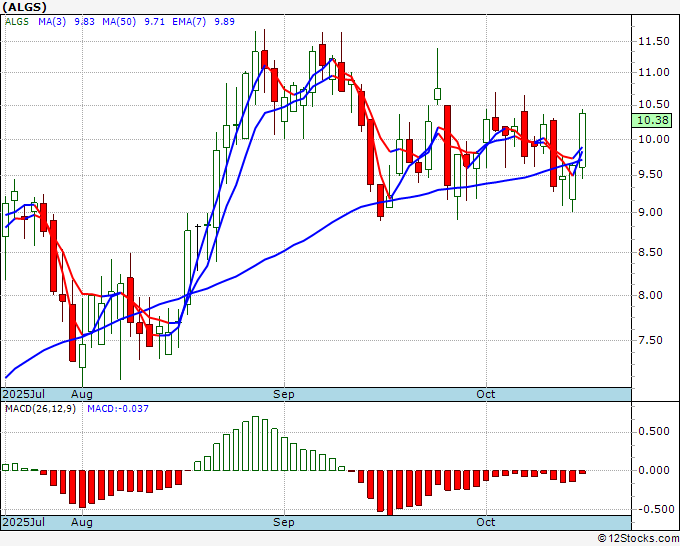Image resolution: width=680 pixels, height=546 pixels.
Task: Click the 10.38 current price tag
Action: click(652, 120)
